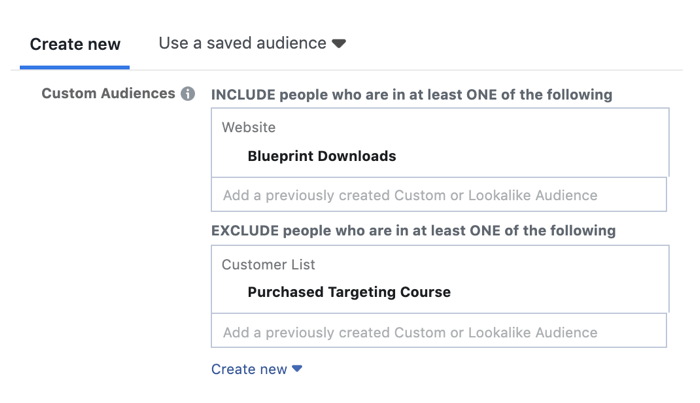The height and width of the screenshot is (403, 700).
Task: Expand the Create new link menu below exclusions
Action: (x=257, y=369)
